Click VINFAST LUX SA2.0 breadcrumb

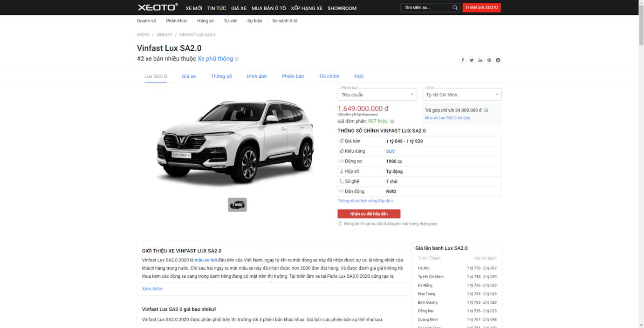click(197, 35)
